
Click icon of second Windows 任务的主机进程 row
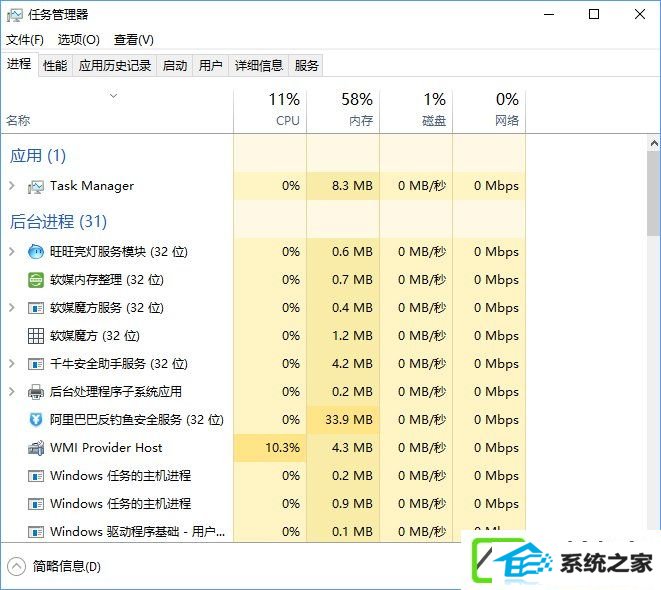(35, 504)
